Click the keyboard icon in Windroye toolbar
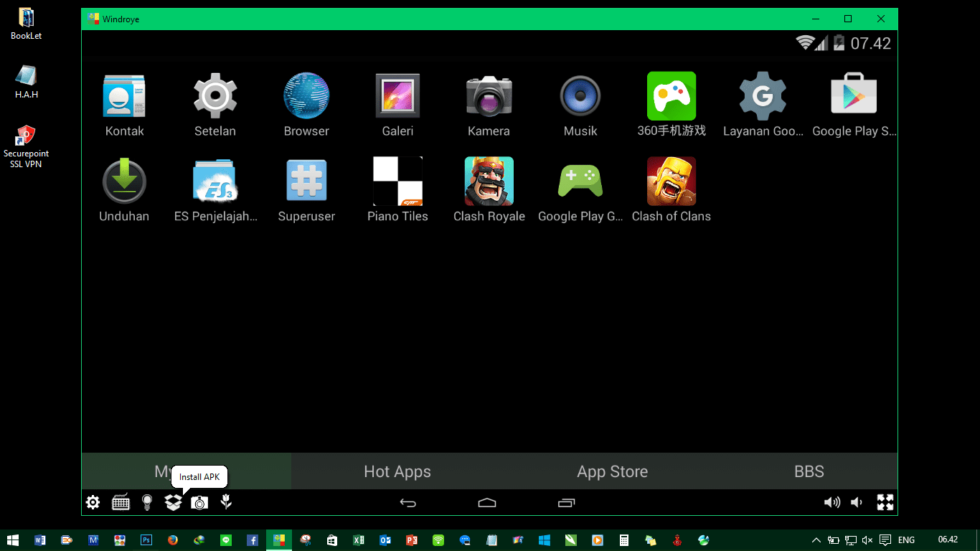Screen dimensions: 980x551 (121, 502)
